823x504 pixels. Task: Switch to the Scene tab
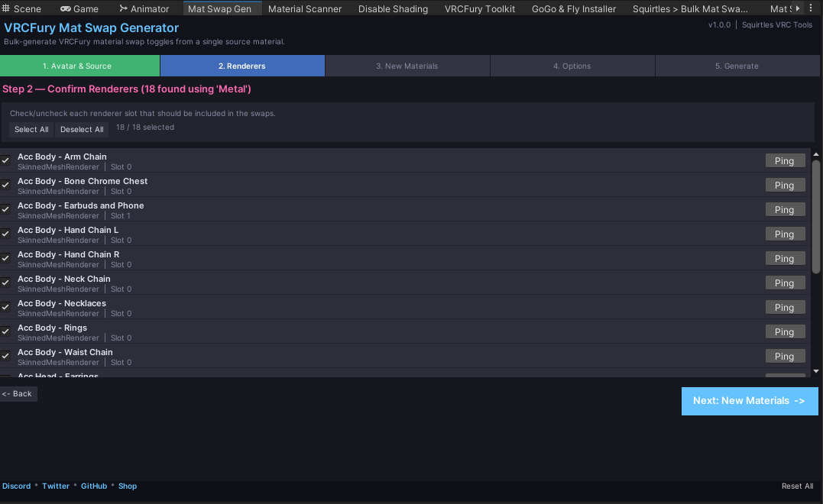(21, 8)
